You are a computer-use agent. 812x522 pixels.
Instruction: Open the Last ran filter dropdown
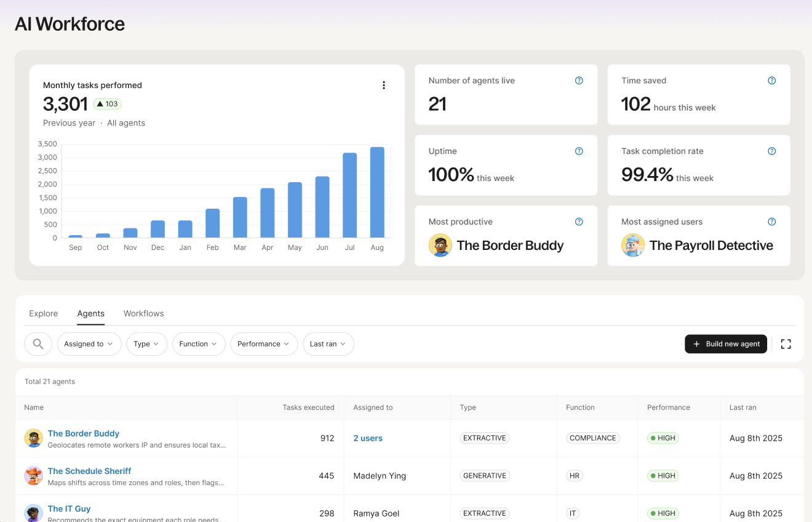[x=328, y=343]
